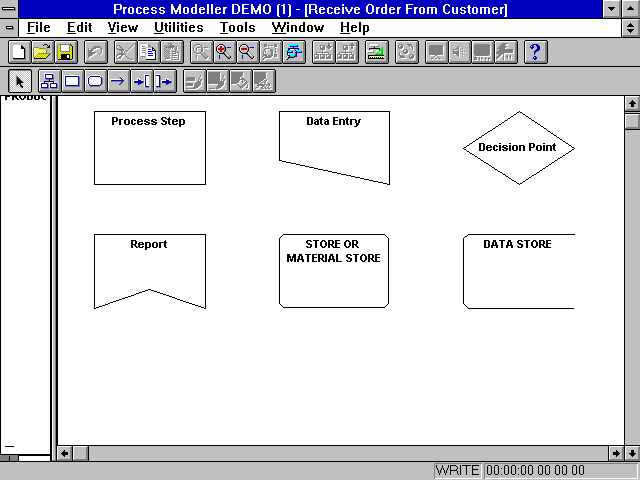Screen dimensions: 640x480
Task: Save using the floppy disk icon
Action: [64, 52]
